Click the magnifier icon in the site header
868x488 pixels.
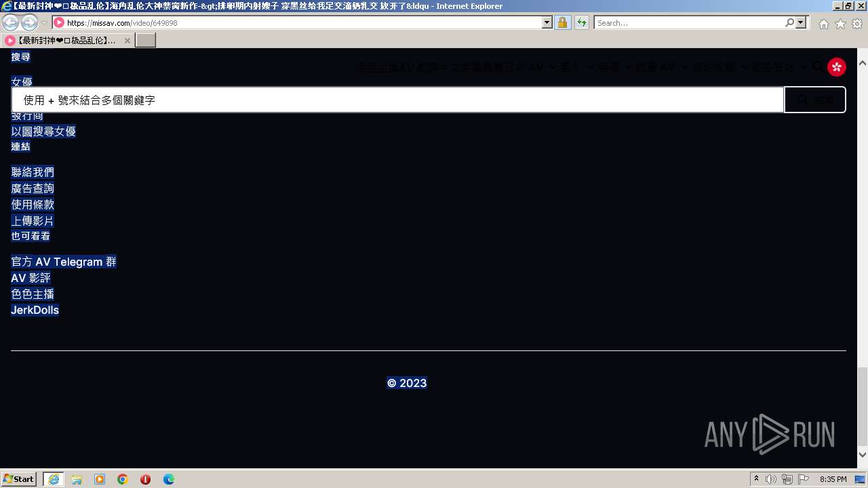point(818,66)
